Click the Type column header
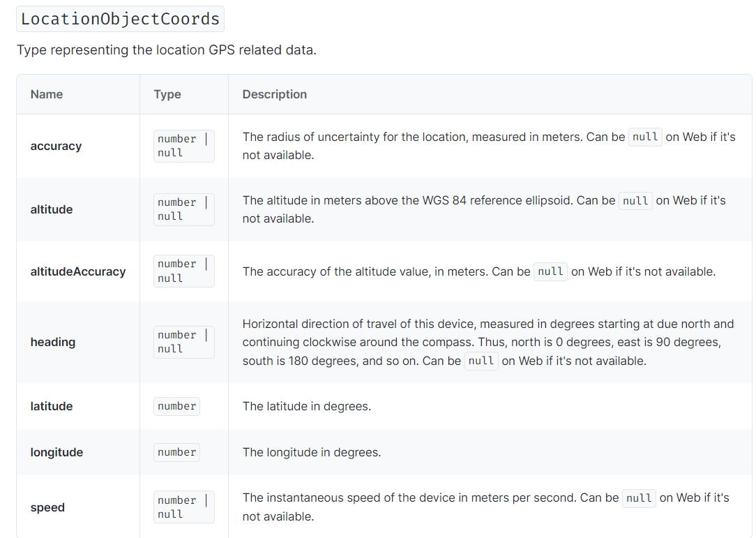 pyautogui.click(x=167, y=94)
